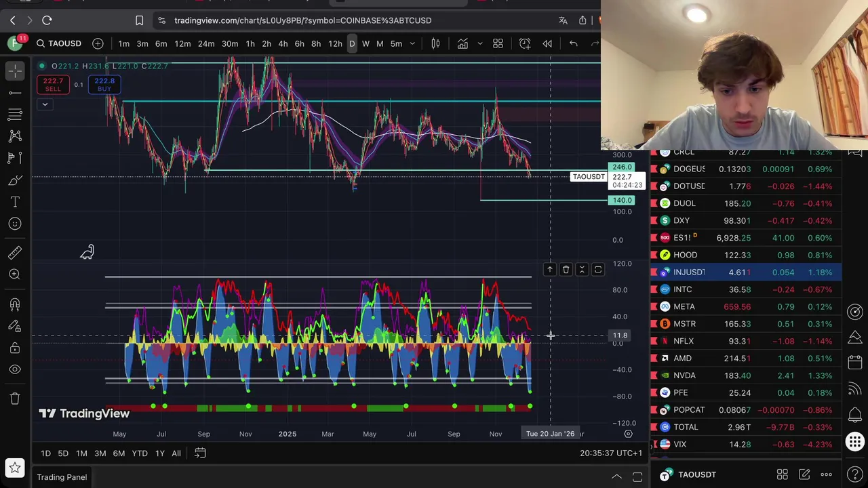Viewport: 868px width, 488px height.
Task: Delete the indicator pane
Action: pos(566,270)
